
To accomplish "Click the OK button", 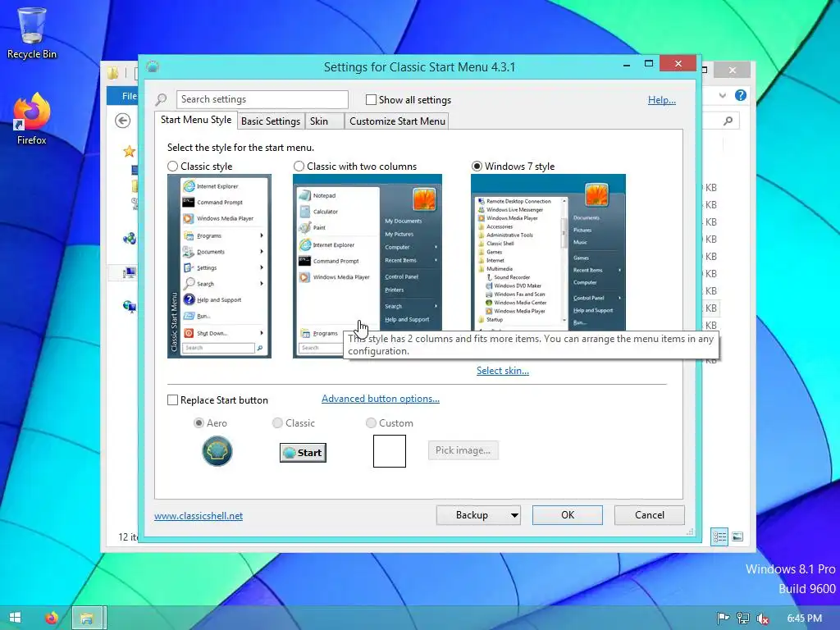I will click(568, 515).
